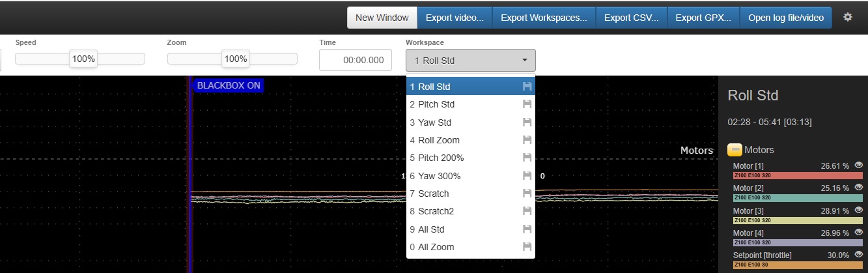Toggle visibility of Motor [3] trace
Screen dimensions: 868x273
(x=858, y=210)
